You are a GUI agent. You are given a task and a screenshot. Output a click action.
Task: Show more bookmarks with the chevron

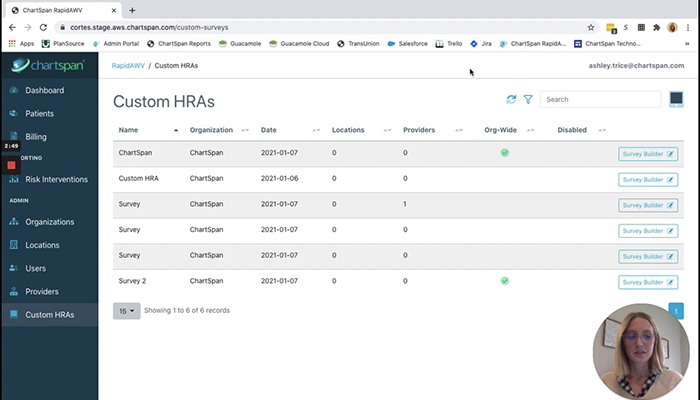tap(687, 44)
